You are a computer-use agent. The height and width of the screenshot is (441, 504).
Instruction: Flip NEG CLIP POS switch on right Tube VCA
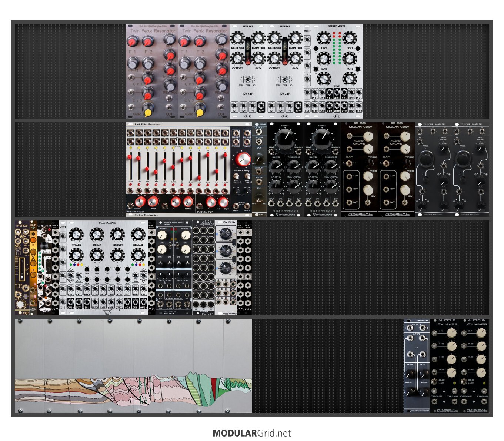coord(285,79)
